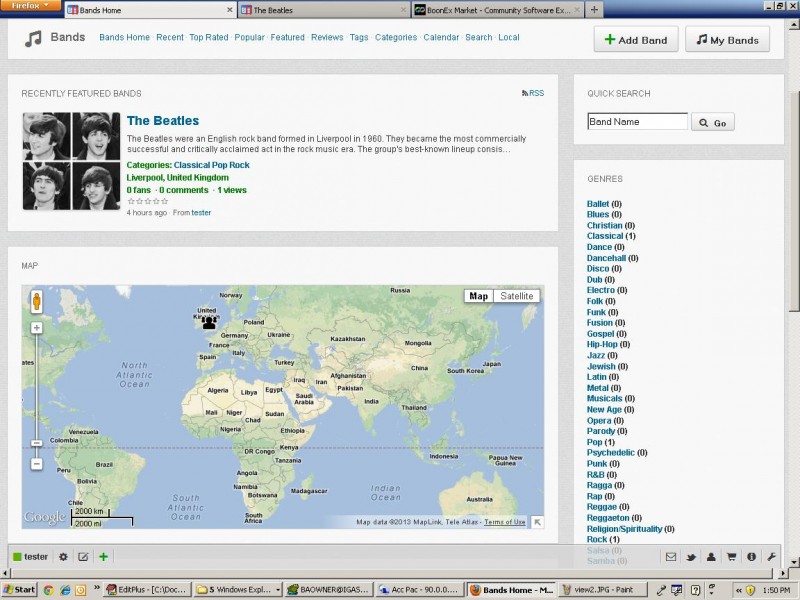Click the band marker on United Kingdom
The image size is (800, 600).
tap(209, 322)
